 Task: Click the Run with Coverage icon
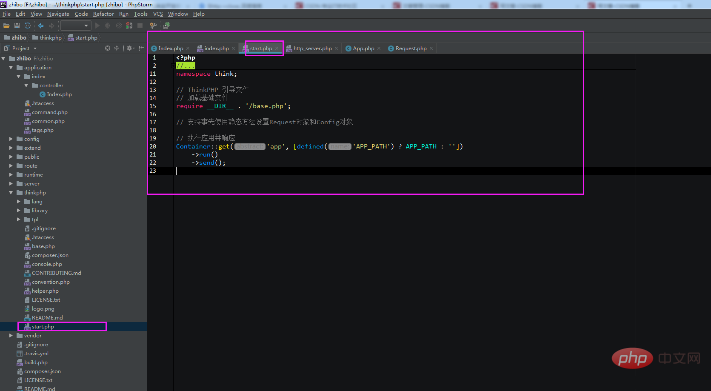[119, 26]
